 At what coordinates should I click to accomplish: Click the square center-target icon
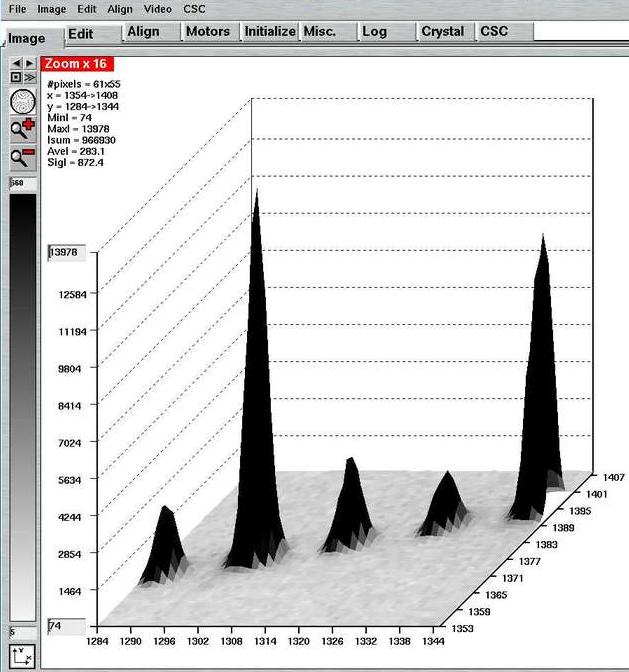click(x=16, y=77)
